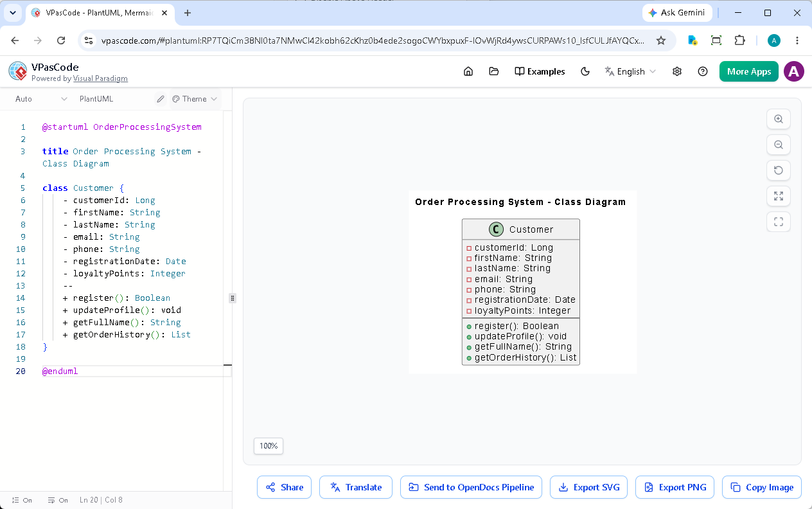This screenshot has height=509, width=812.
Task: Go back in browser history
Action: tap(15, 40)
